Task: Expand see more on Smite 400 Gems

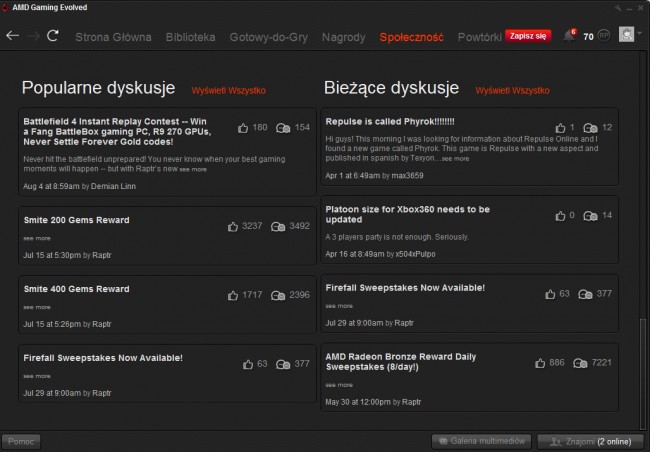Action: 37,307
